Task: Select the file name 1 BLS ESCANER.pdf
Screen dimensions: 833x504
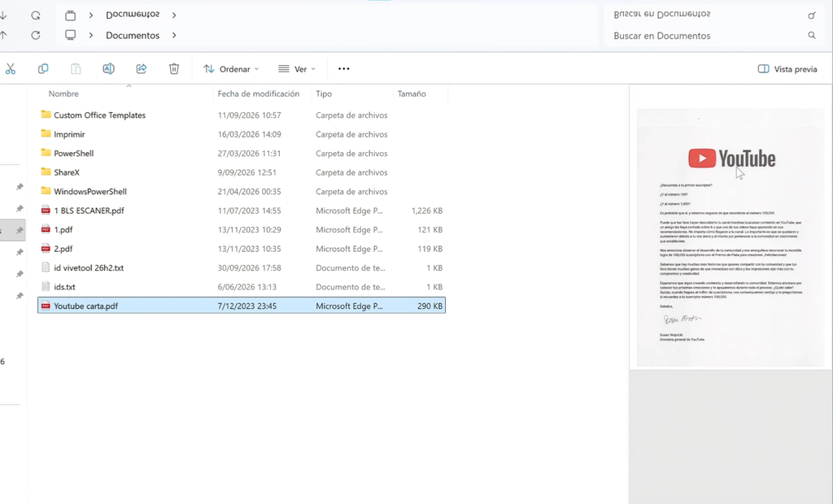Action: point(89,211)
